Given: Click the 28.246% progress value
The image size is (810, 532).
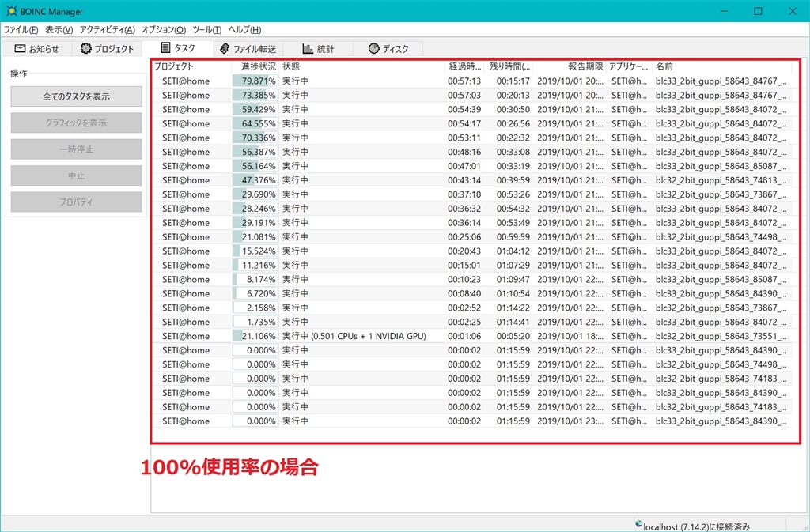Looking at the screenshot, I should coord(259,209).
